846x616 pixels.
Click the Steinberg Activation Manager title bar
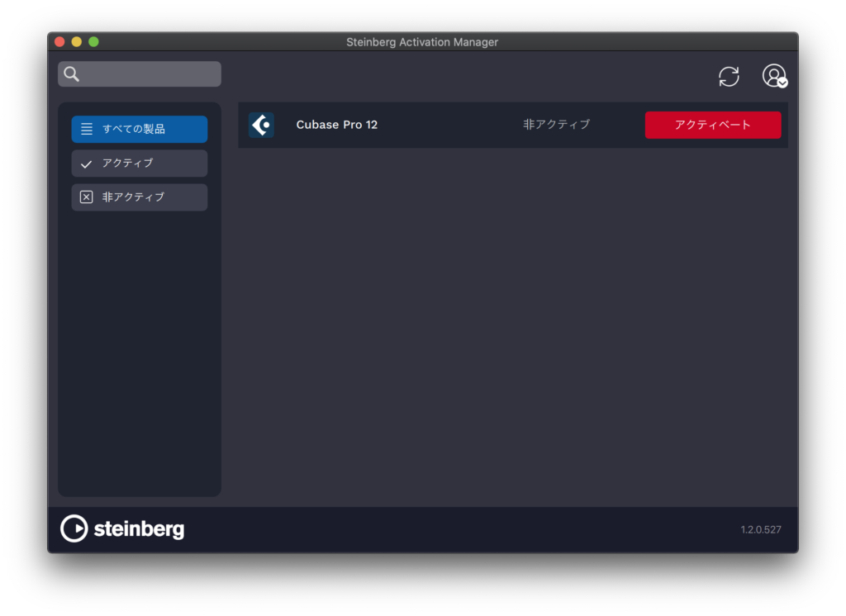[422, 42]
